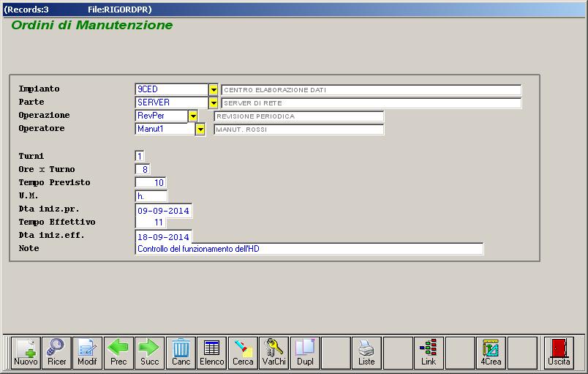Image resolution: width=588 pixels, height=374 pixels.
Task: Click the Operazione field containing RevPer
Action: pos(161,116)
